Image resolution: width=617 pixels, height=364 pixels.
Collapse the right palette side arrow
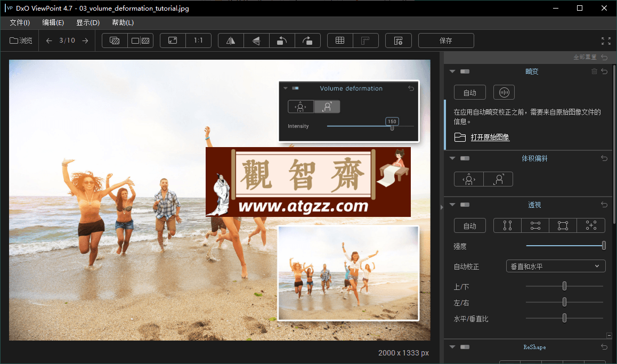click(442, 207)
